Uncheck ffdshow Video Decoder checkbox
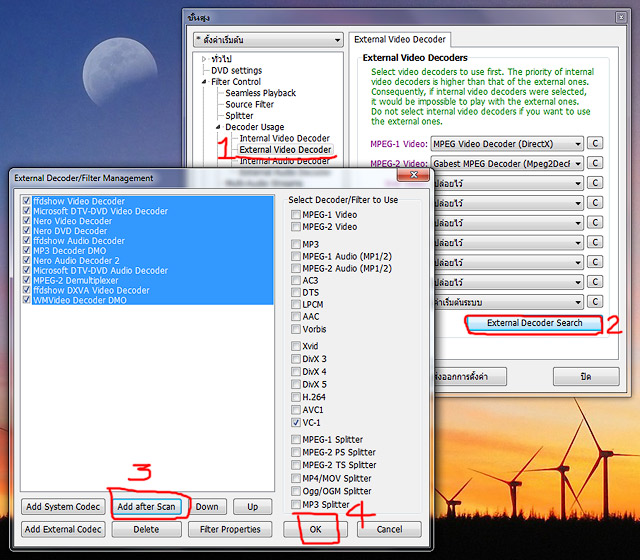Viewport: 640px width, 560px height. (27, 200)
